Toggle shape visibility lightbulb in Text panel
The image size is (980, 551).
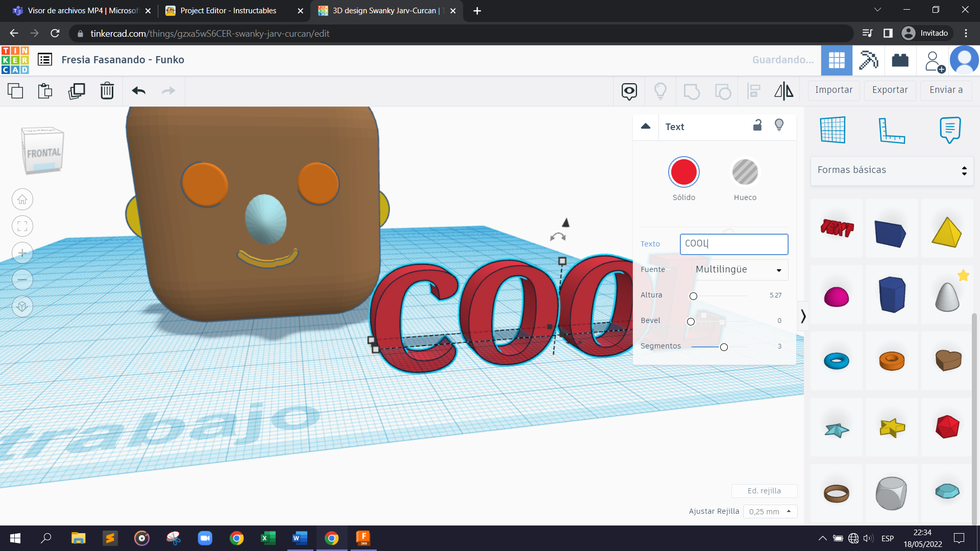779,126
